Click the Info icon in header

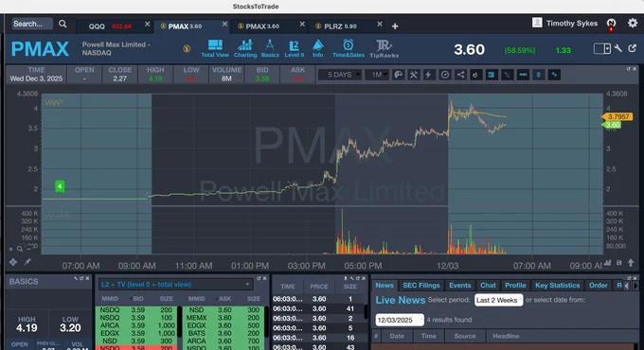tap(318, 48)
